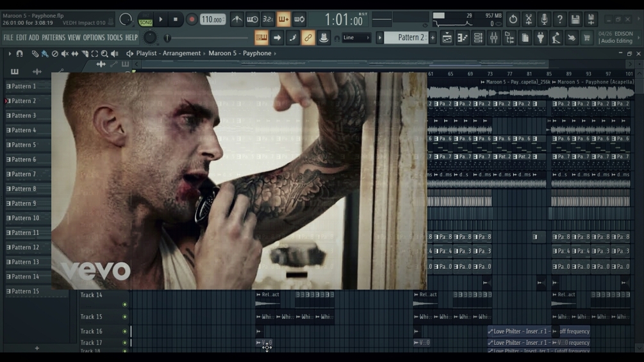Screen dimensions: 644x362
Task: Expand the Maroon 5 - Payphone breadcrumb
Action: click(x=275, y=53)
